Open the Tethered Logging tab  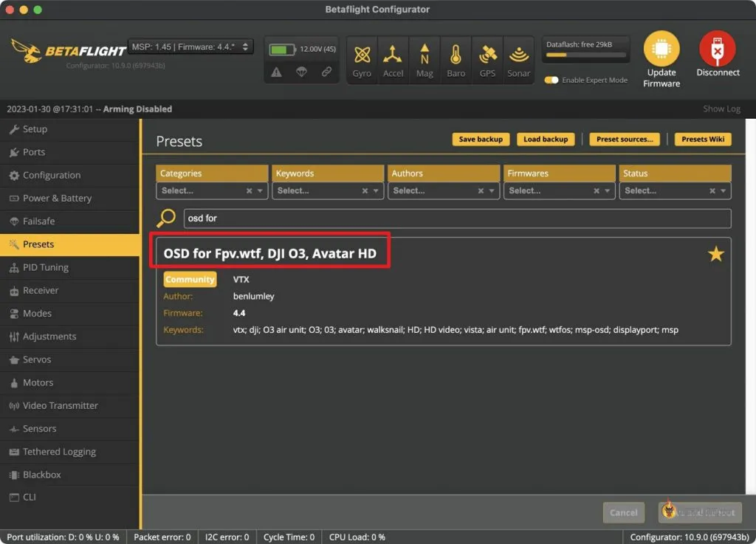[70, 452]
